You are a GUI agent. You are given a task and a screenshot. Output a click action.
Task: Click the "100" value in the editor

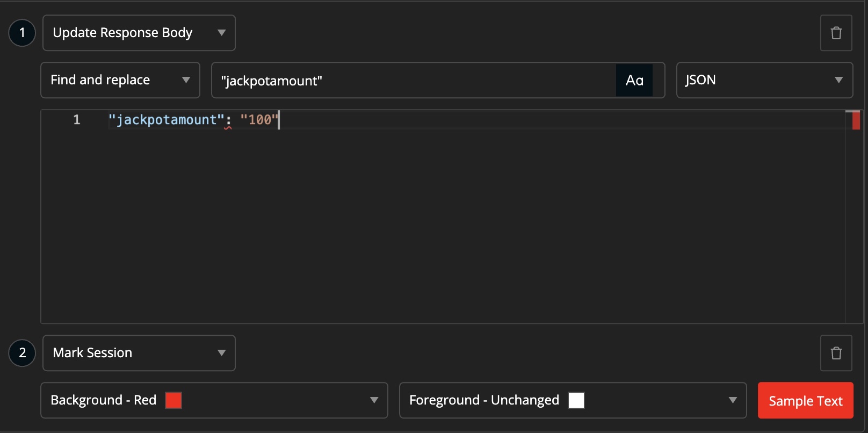259,120
